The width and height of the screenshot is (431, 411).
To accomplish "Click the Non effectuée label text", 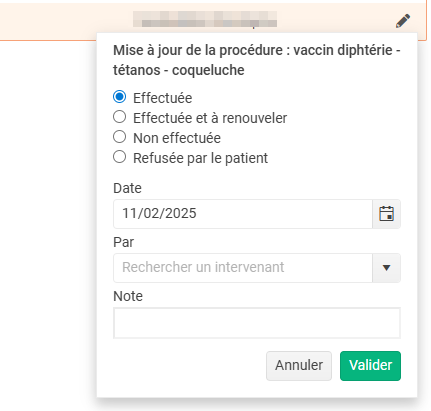I will (x=177, y=138).
